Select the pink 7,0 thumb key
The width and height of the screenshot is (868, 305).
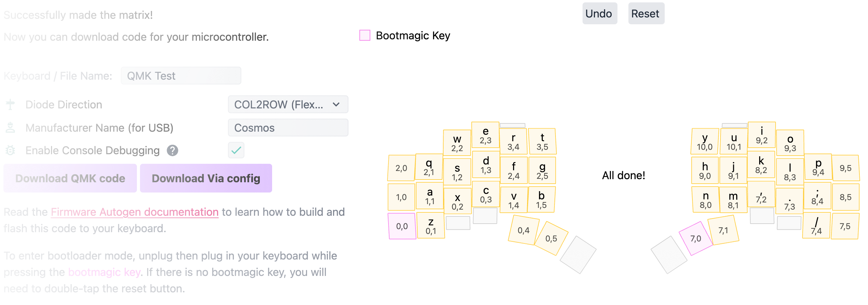point(695,238)
